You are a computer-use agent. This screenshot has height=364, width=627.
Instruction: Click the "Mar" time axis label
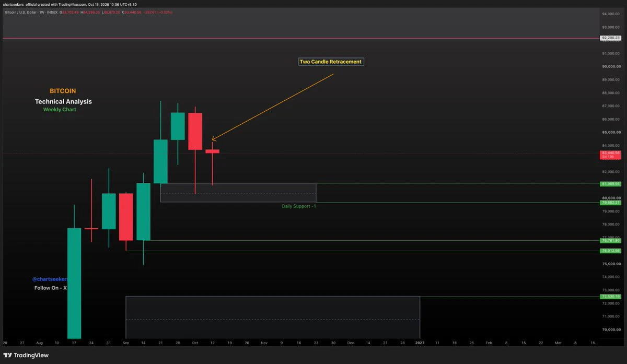(558, 343)
